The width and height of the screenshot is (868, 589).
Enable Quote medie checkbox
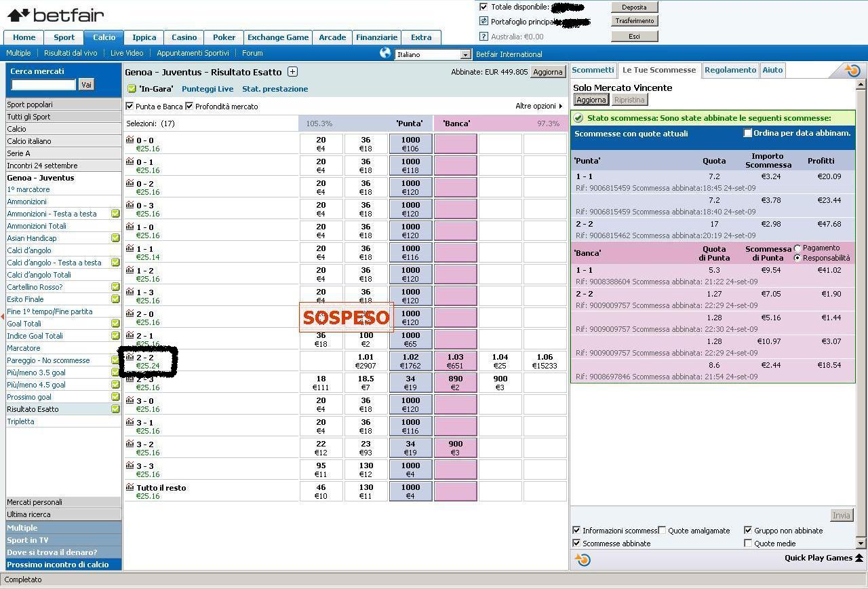point(748,544)
